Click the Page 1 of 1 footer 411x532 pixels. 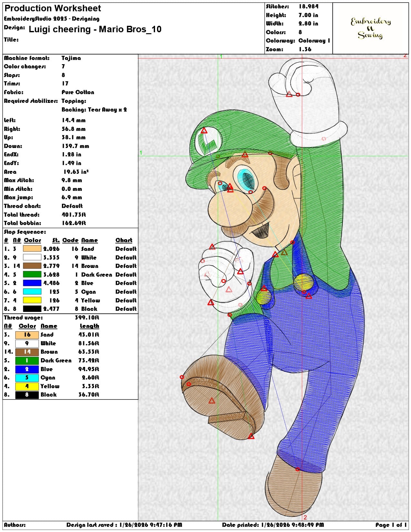click(391, 525)
